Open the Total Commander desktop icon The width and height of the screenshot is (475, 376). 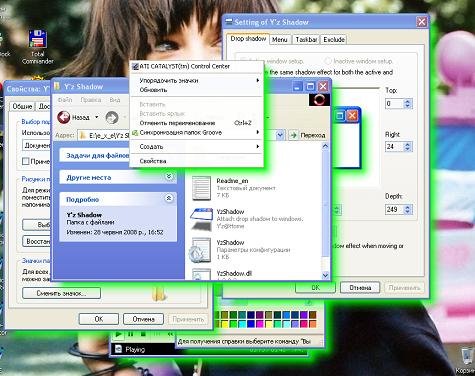click(x=37, y=47)
